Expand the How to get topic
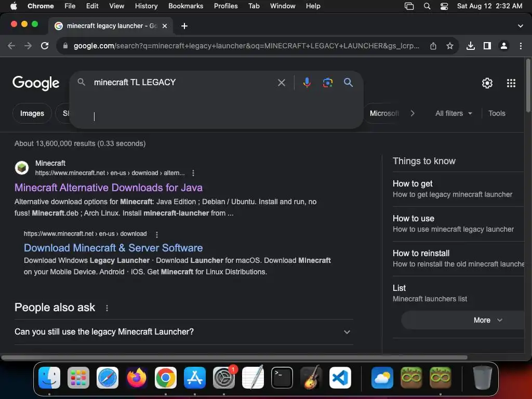The image size is (532, 399). [x=458, y=189]
